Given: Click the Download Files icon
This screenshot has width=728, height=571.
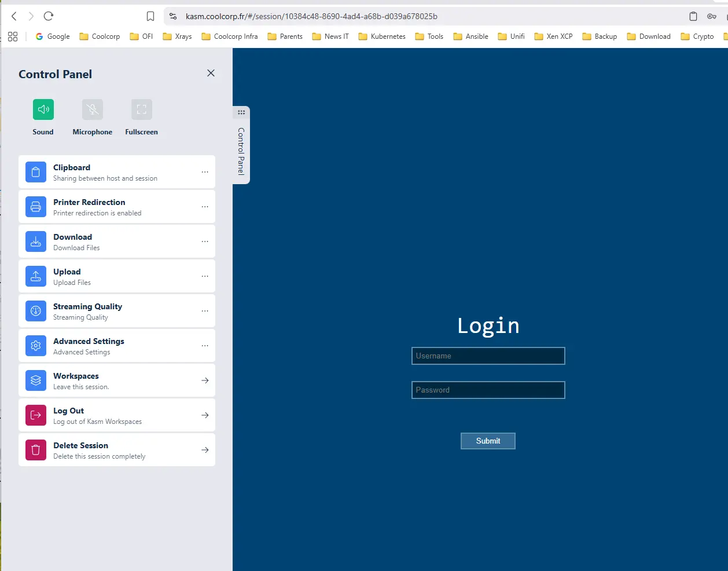Looking at the screenshot, I should click(36, 241).
